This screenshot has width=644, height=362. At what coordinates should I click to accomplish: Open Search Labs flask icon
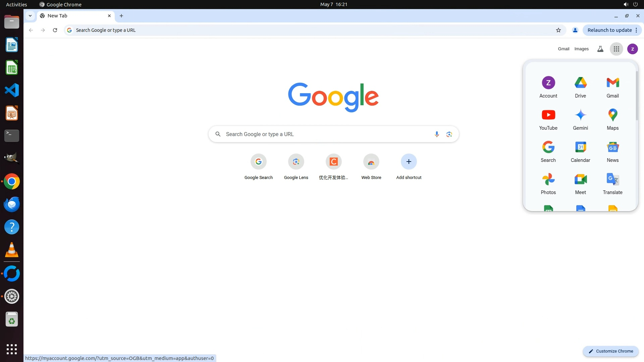click(600, 49)
